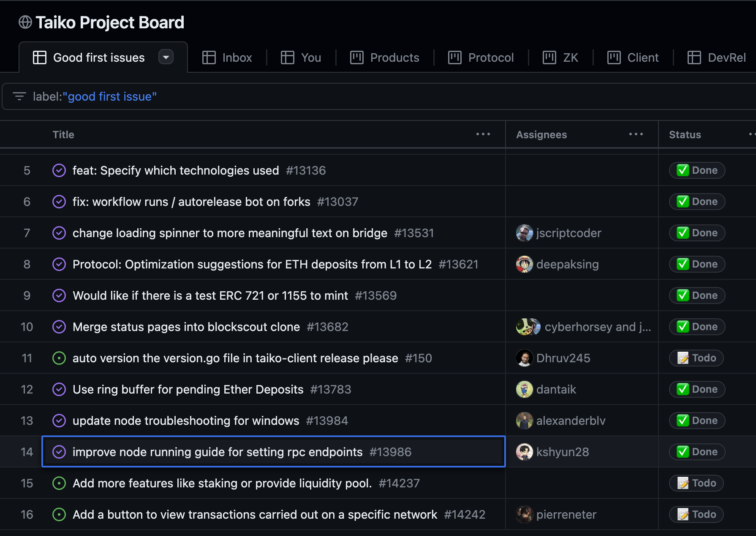Click closed-issue icon for #13621
756x536 pixels.
(59, 264)
